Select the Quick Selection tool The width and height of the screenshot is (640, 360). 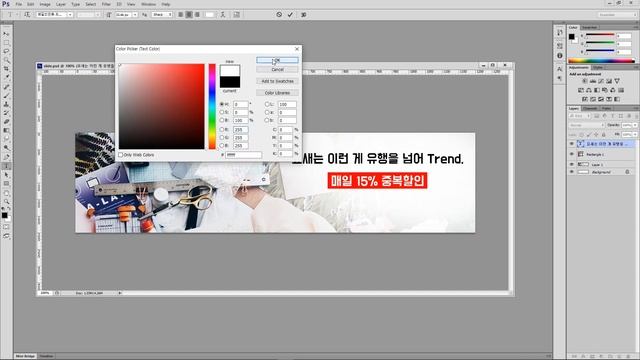click(6, 60)
